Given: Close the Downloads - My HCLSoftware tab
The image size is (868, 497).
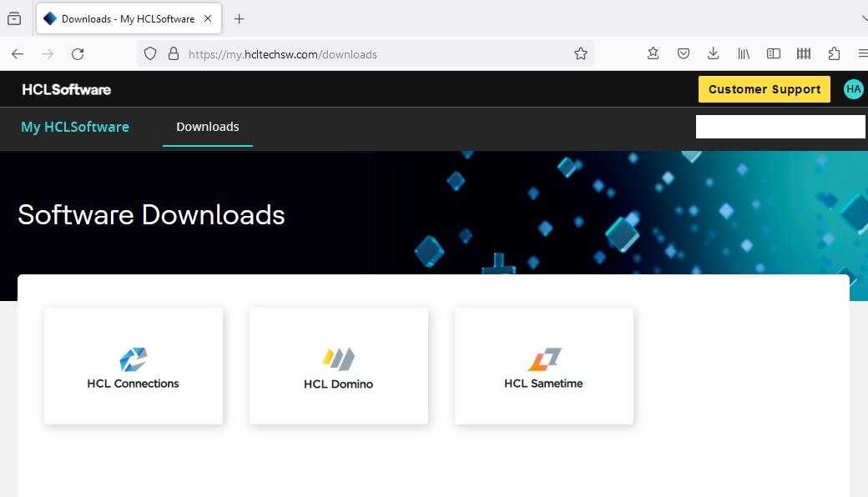Looking at the screenshot, I should (x=208, y=19).
